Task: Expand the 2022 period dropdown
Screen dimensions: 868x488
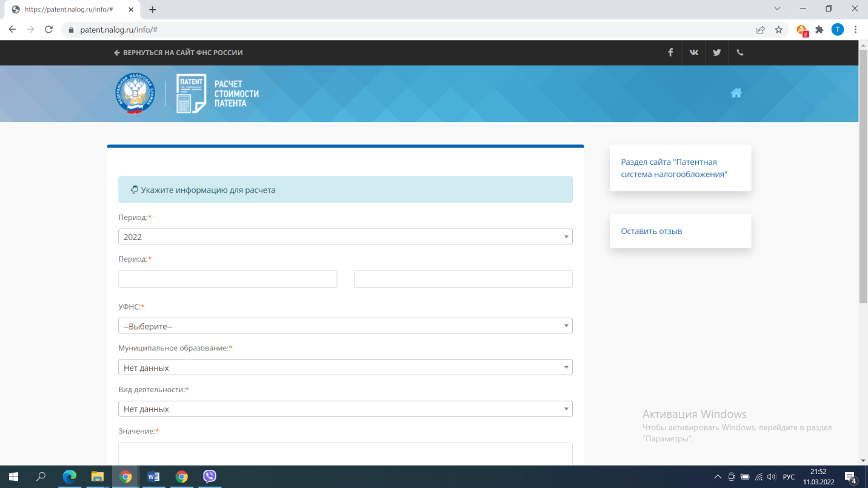Action: [346, 236]
